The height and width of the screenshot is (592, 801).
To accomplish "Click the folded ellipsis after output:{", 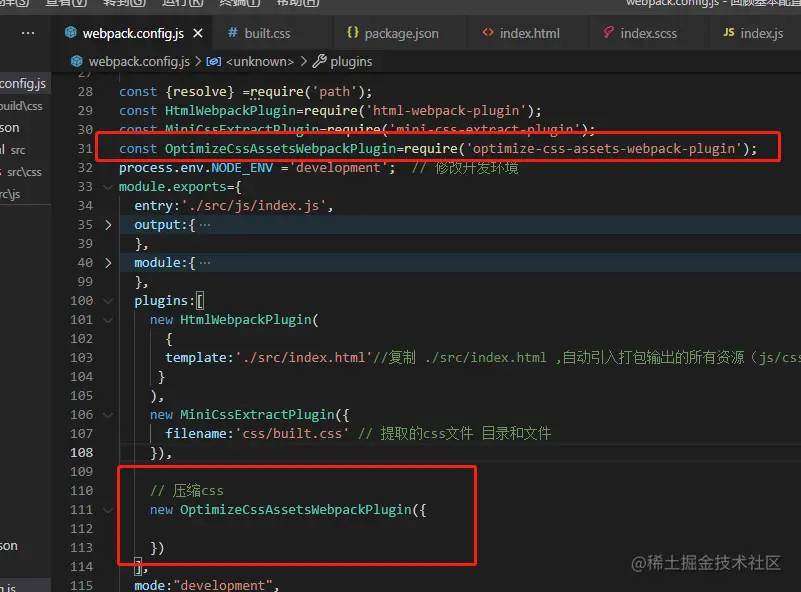I will pyautogui.click(x=205, y=225).
